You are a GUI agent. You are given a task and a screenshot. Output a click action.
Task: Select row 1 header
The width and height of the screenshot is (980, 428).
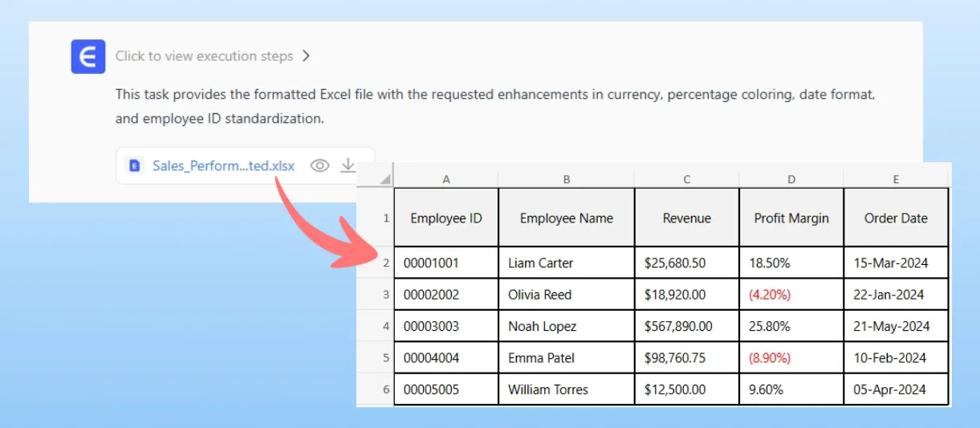click(385, 218)
